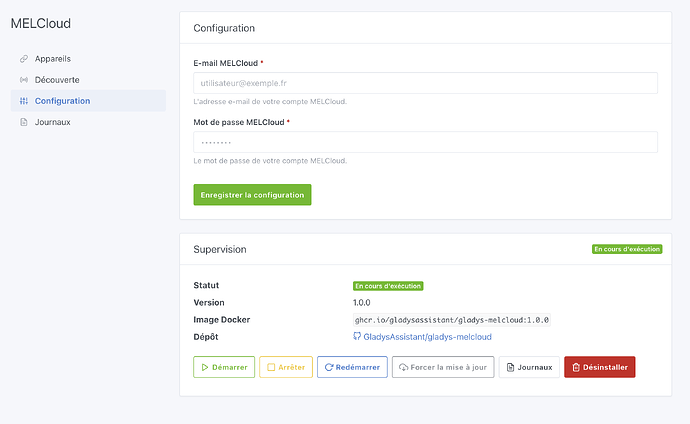This screenshot has height=424, width=690.
Task: Click the E-mail MELCloud label
Action: tap(226, 63)
